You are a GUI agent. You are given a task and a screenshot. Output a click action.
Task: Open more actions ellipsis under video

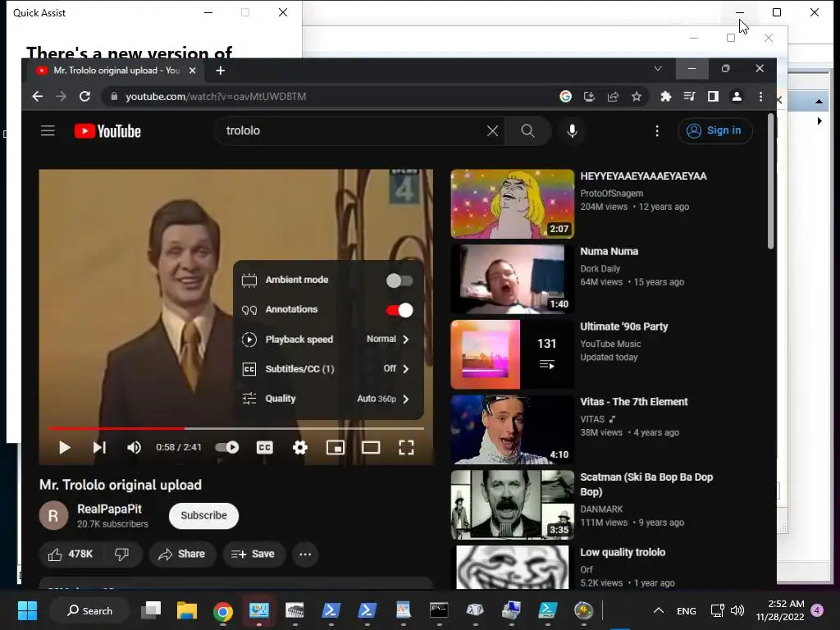coord(305,554)
